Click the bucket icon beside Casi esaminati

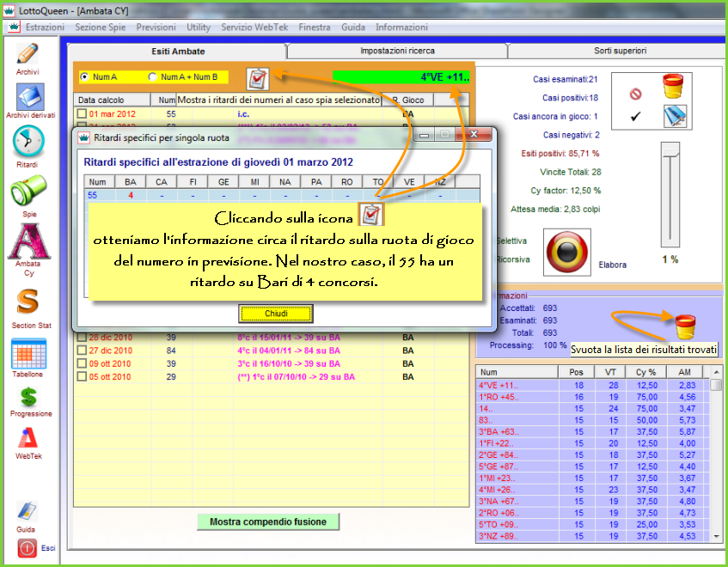pos(673,86)
